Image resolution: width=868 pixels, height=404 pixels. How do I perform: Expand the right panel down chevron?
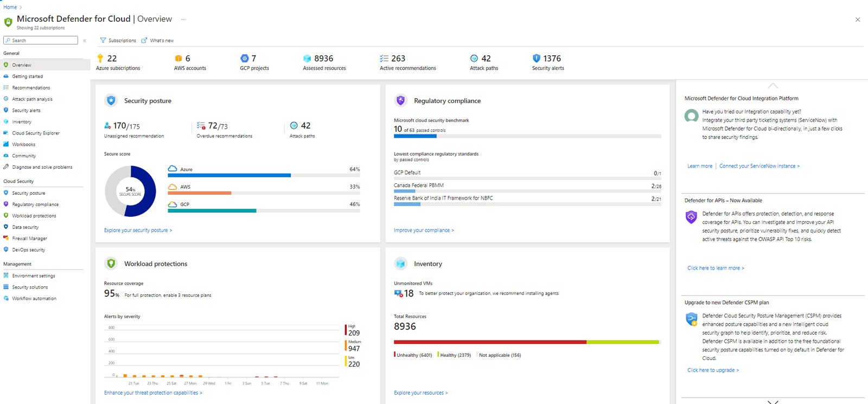click(773, 402)
